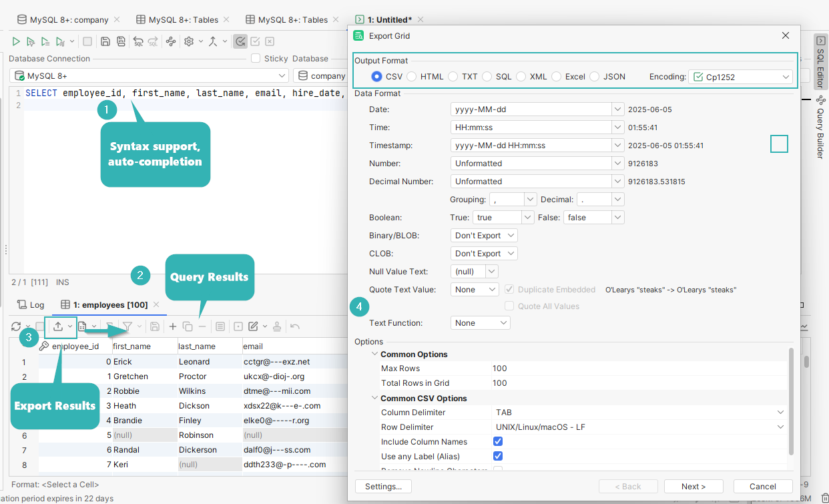
Task: Open the Log tab
Action: (x=31, y=305)
